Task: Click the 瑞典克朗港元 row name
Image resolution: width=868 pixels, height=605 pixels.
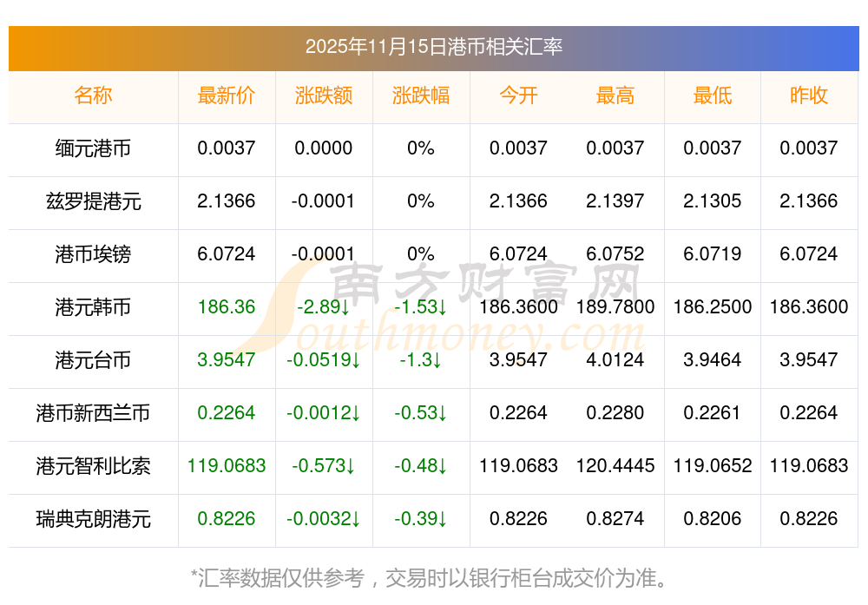Action: click(93, 519)
